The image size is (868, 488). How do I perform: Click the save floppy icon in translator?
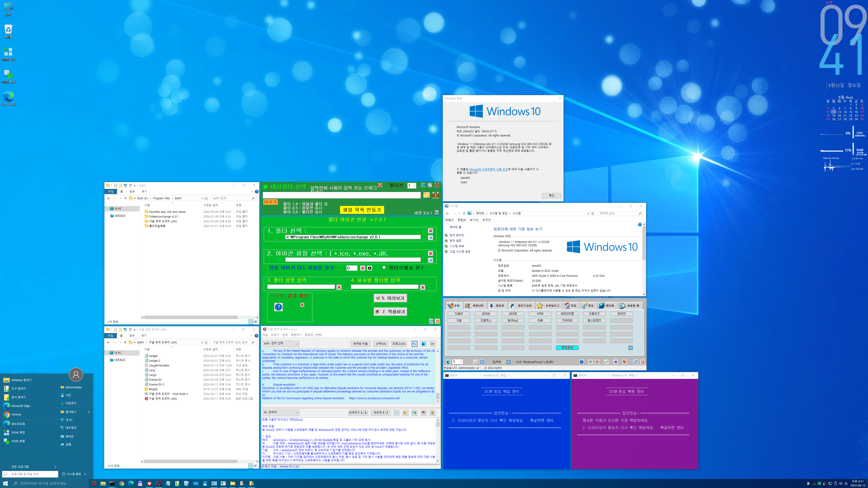[x=415, y=413]
